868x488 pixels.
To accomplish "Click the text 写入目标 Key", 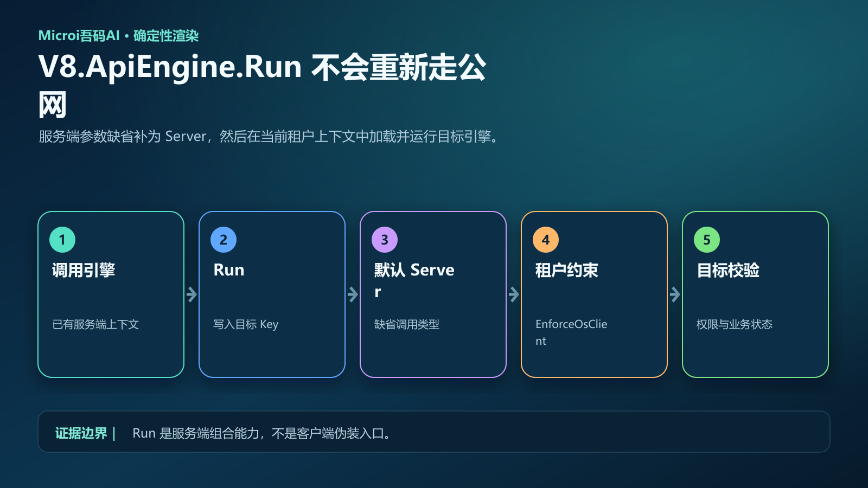I will 246,324.
